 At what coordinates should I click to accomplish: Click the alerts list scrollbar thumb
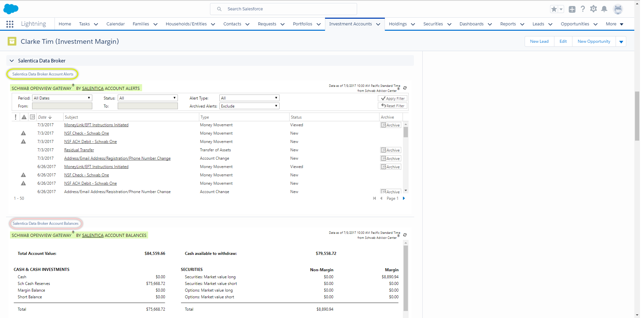pos(406,132)
